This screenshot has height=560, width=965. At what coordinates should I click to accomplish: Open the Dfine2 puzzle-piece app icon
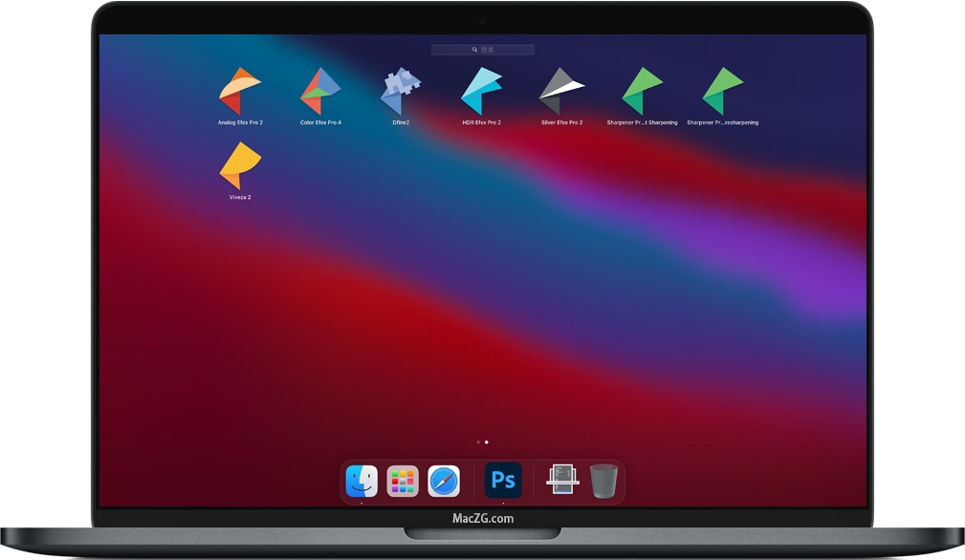(x=401, y=92)
